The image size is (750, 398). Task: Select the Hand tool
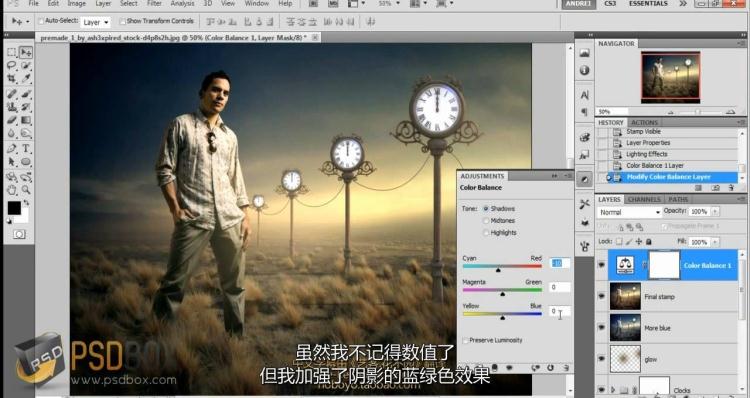tap(12, 190)
